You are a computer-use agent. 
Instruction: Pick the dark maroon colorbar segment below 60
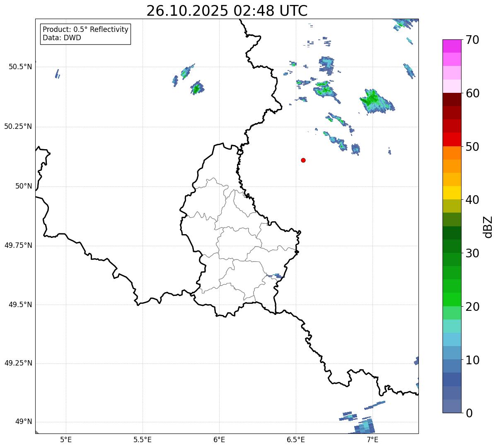(452, 99)
